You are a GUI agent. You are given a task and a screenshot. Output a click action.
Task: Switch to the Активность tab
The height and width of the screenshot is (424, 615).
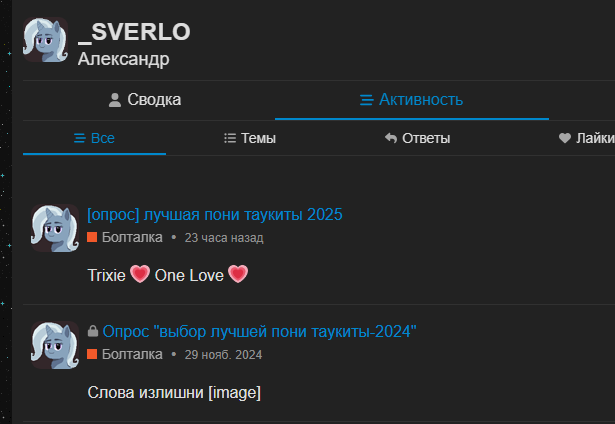tap(411, 100)
